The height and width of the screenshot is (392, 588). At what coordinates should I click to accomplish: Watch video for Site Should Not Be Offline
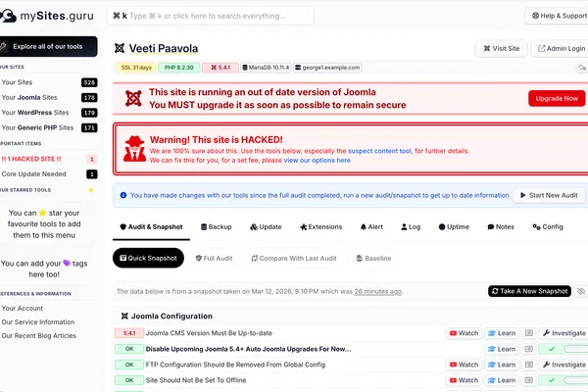(x=464, y=380)
